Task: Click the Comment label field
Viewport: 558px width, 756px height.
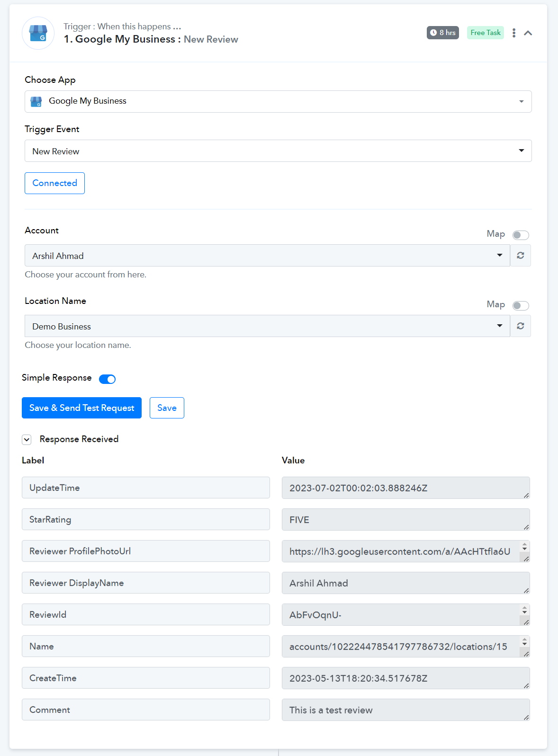Action: pyautogui.click(x=146, y=710)
